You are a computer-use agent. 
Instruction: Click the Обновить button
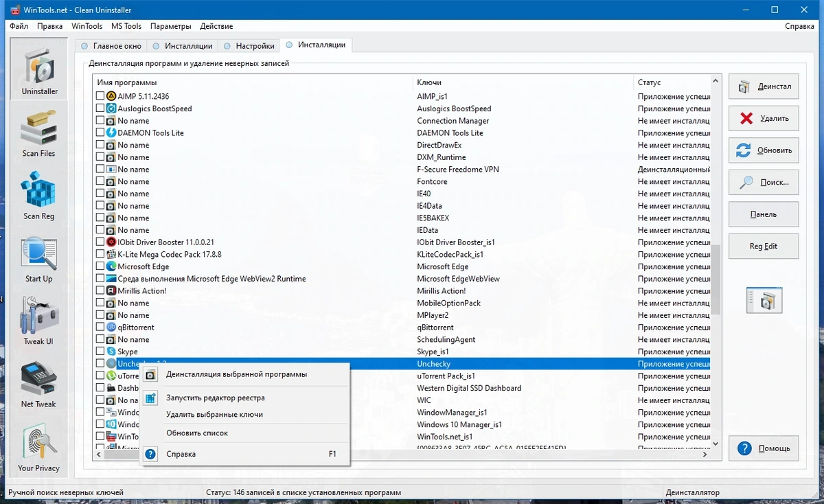click(764, 150)
